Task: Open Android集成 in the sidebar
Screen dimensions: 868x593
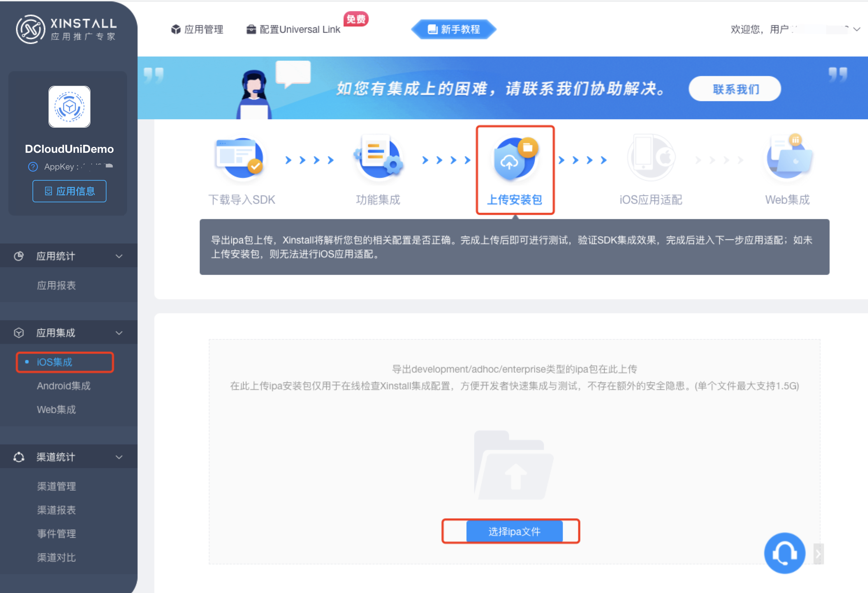Action: point(64,386)
